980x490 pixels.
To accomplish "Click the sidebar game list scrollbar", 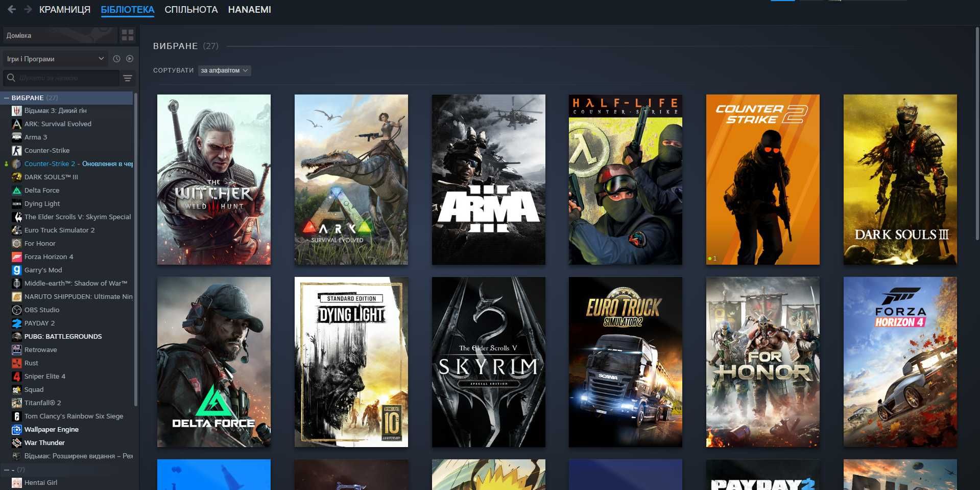I will [x=135, y=250].
